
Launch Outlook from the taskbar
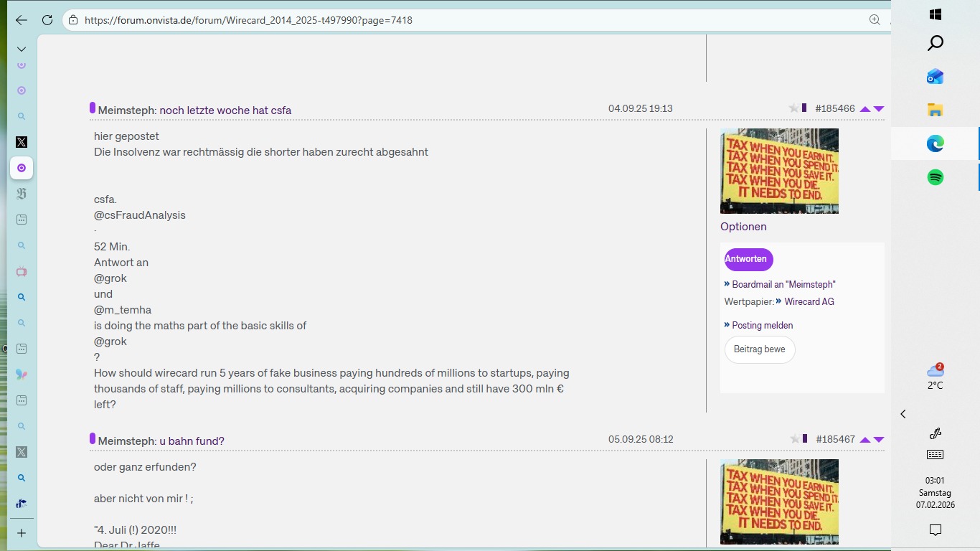[x=935, y=77]
